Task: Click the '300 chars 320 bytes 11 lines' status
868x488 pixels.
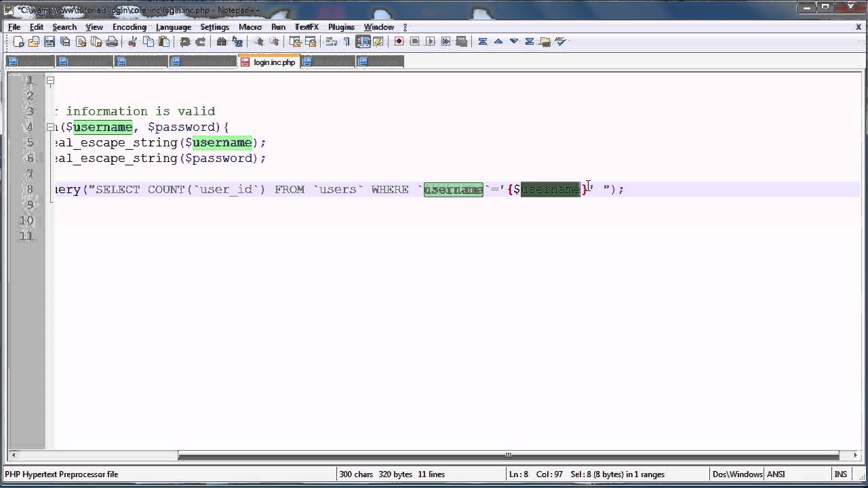Action: pos(392,474)
